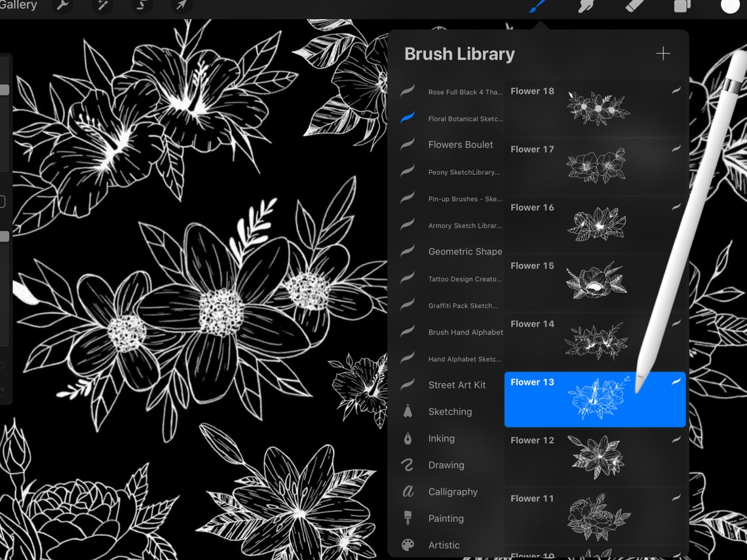Open the Gallery
This screenshot has height=560, width=747.
[x=18, y=5]
